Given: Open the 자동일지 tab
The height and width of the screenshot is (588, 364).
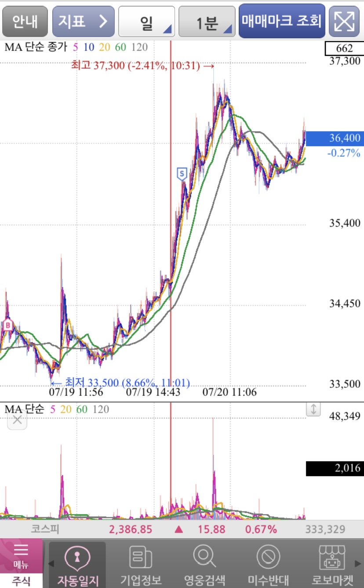Looking at the screenshot, I should click(77, 565).
